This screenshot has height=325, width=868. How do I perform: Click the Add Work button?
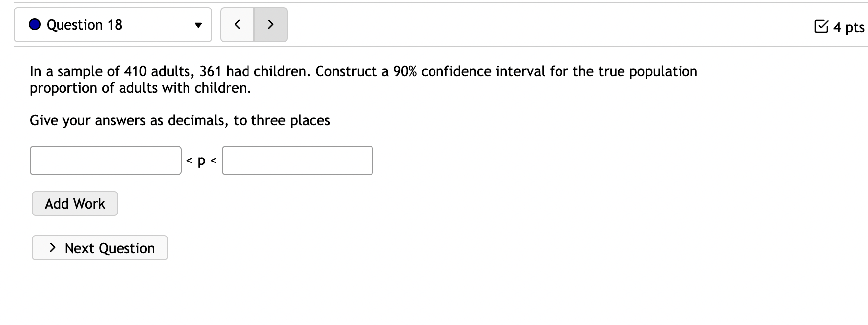(74, 203)
